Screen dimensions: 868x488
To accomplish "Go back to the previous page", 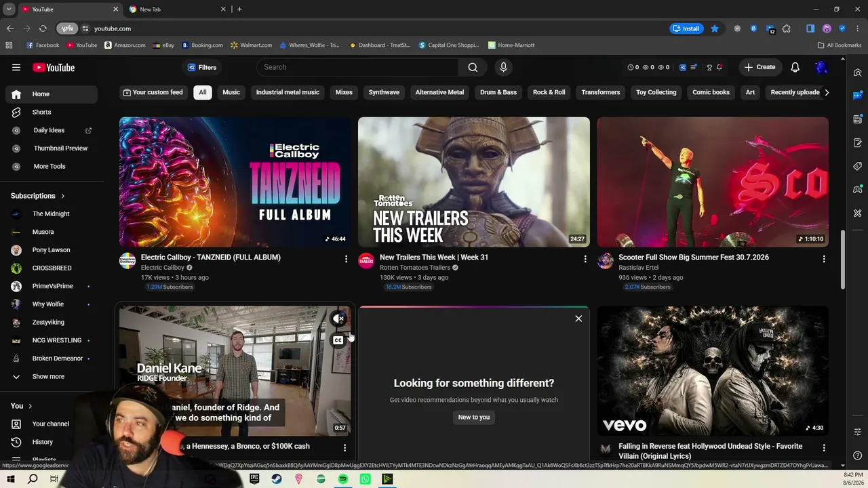I will click(x=10, y=28).
